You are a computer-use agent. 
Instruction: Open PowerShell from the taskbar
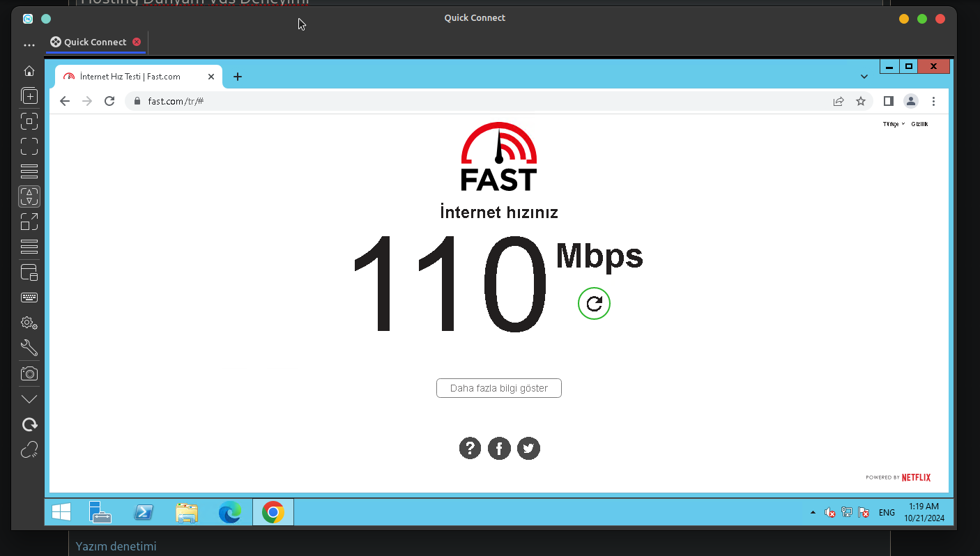(144, 512)
